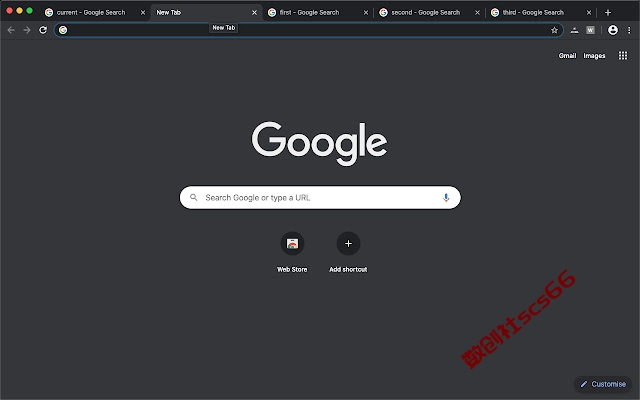Viewport: 640px width, 400px height.
Task: Go forward with the forward arrow
Action: (x=27, y=30)
